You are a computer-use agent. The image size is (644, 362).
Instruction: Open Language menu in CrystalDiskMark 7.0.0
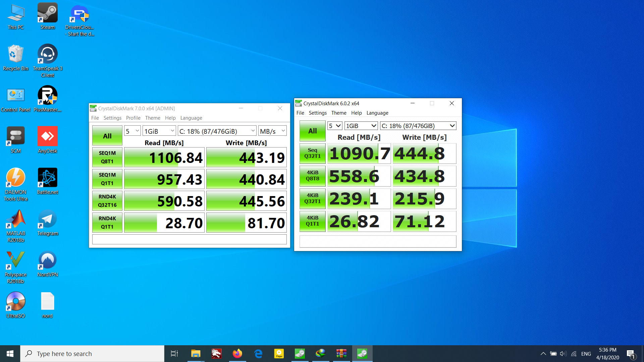(x=191, y=118)
